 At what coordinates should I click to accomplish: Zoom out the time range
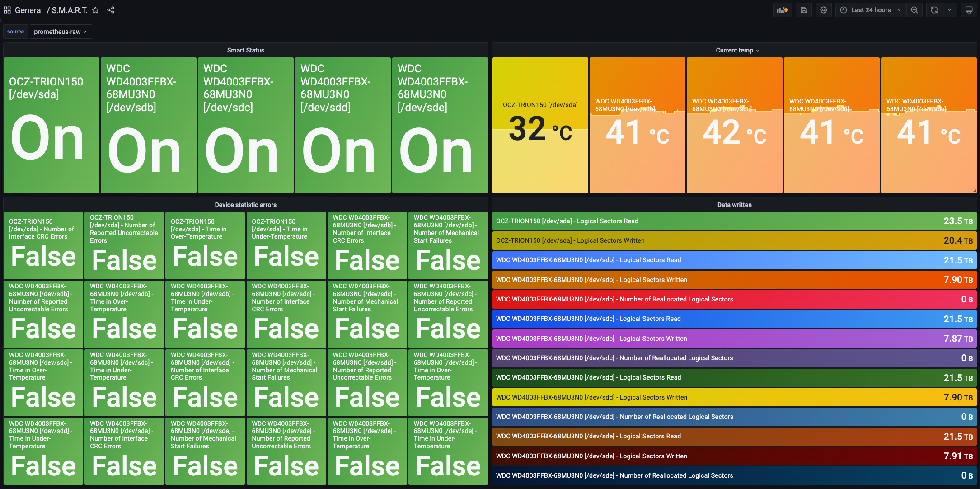(x=914, y=10)
